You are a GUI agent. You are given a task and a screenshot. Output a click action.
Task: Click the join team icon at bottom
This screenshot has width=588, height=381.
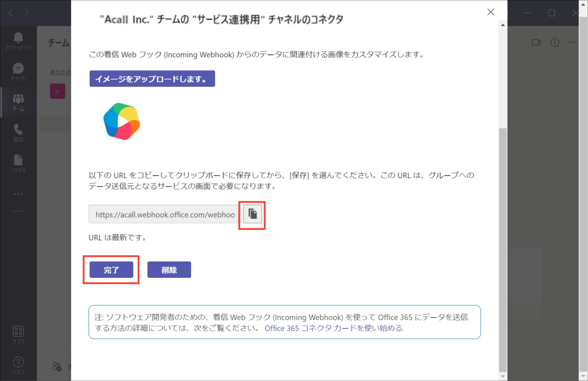57,366
